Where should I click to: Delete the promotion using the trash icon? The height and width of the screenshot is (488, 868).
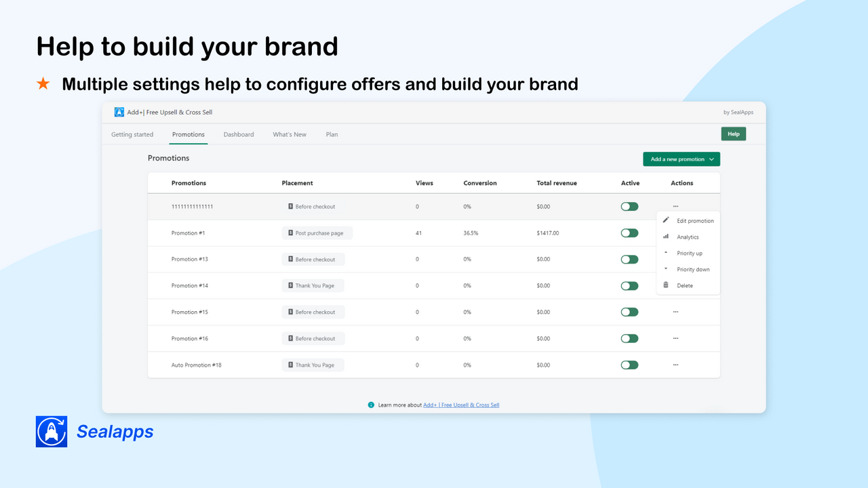coord(665,285)
